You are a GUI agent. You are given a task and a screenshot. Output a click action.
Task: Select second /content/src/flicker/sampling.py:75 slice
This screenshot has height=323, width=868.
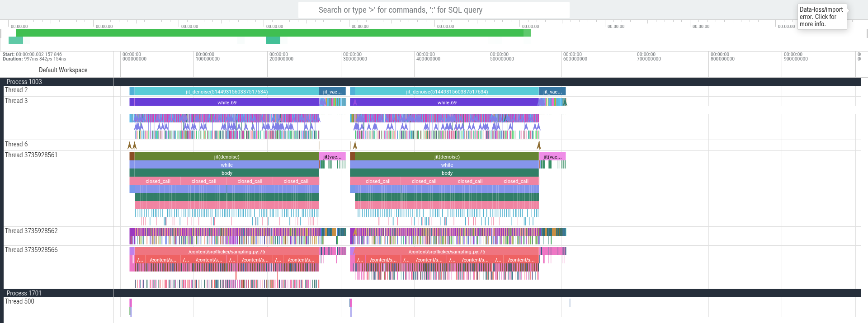click(447, 252)
